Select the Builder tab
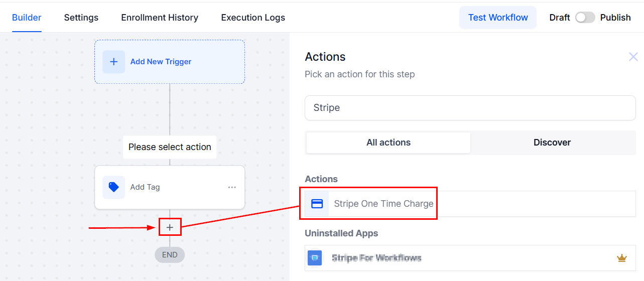Image resolution: width=644 pixels, height=281 pixels. [x=27, y=18]
